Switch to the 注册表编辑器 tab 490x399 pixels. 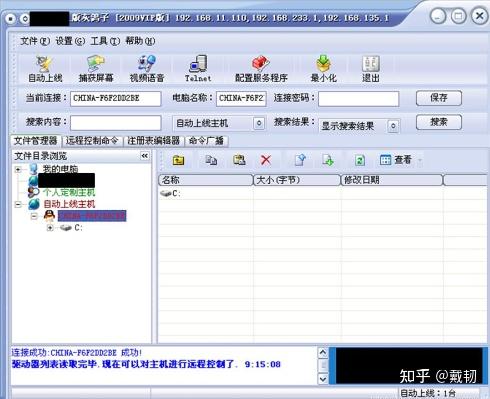153,141
